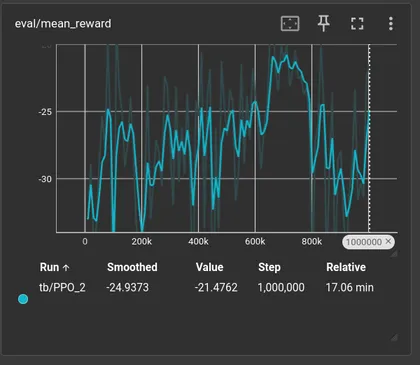The height and width of the screenshot is (365, 420).
Task: Click the Relative column header
Action: pos(346,267)
